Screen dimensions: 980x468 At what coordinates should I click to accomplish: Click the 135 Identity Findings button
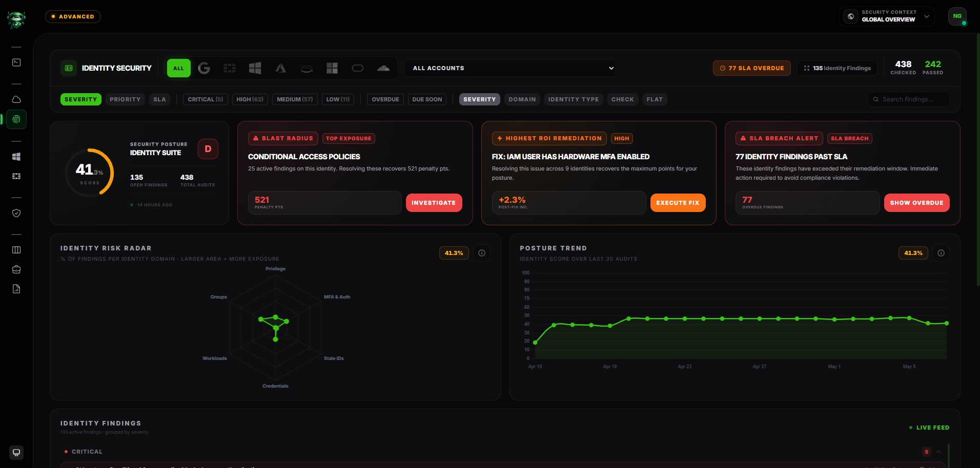[x=837, y=68]
